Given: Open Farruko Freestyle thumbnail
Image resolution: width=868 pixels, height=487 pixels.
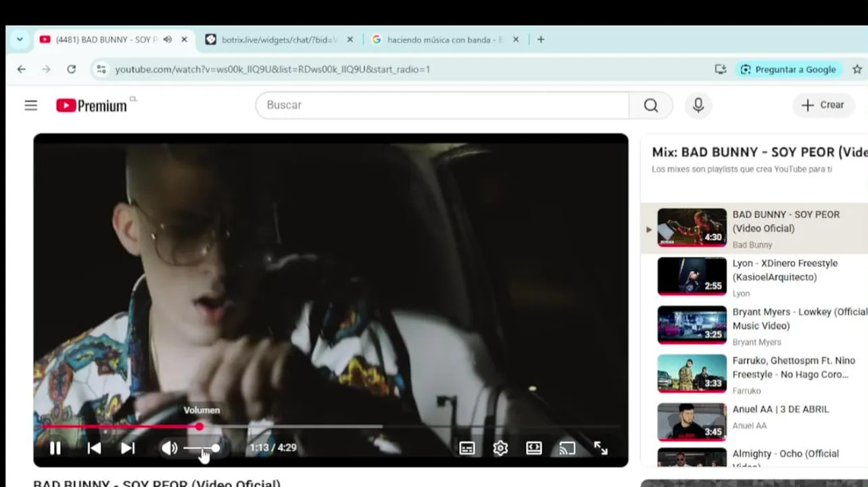Looking at the screenshot, I should [692, 373].
